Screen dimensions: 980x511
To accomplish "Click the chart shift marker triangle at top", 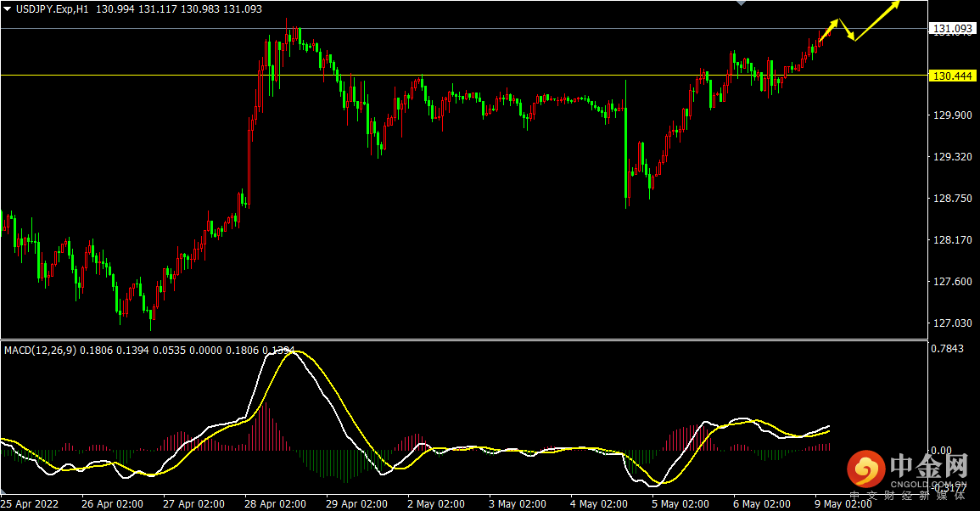I will [x=742, y=3].
